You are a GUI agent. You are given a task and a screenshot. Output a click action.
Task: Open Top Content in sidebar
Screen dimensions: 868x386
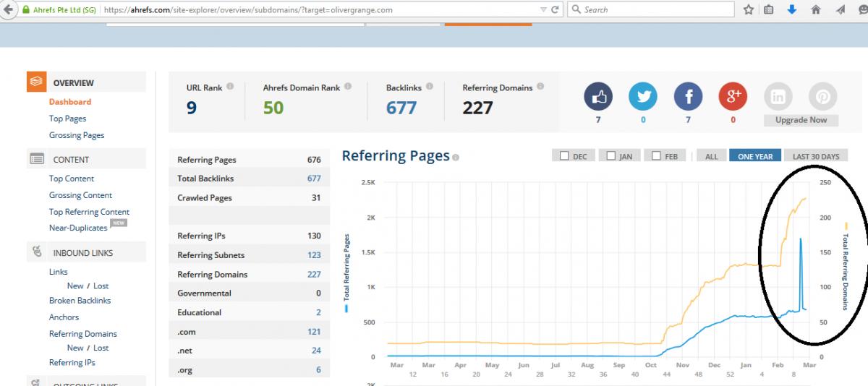point(72,179)
